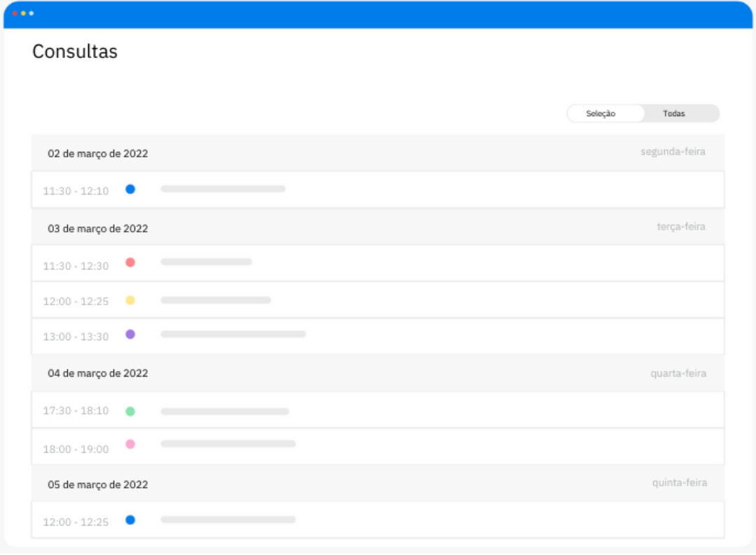Click the yellow dot for 12:00 - 12:25 on 03 de março

click(x=130, y=300)
